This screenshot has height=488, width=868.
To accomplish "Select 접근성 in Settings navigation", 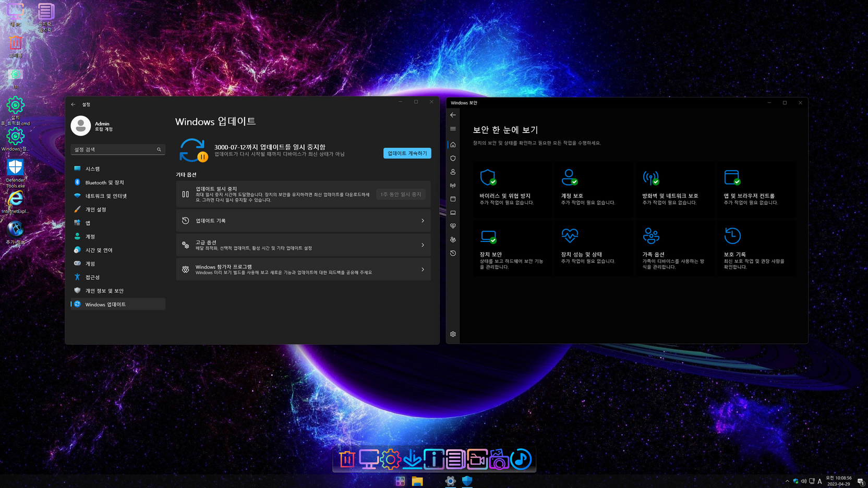I will pyautogui.click(x=118, y=277).
